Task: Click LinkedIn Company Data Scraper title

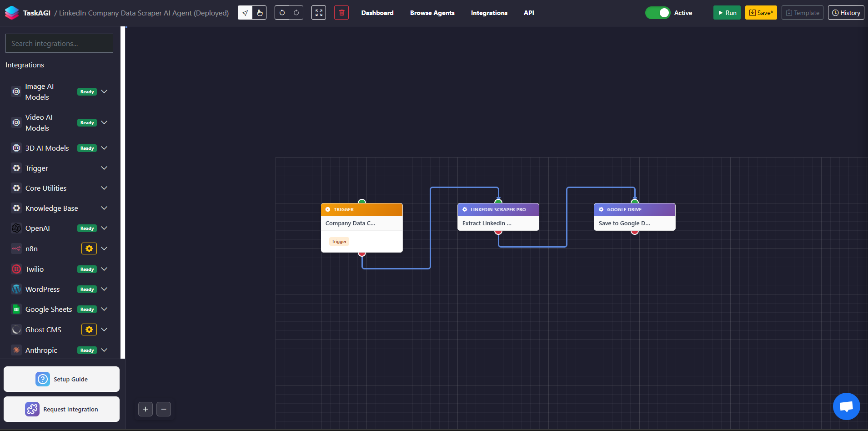Action: click(x=144, y=13)
